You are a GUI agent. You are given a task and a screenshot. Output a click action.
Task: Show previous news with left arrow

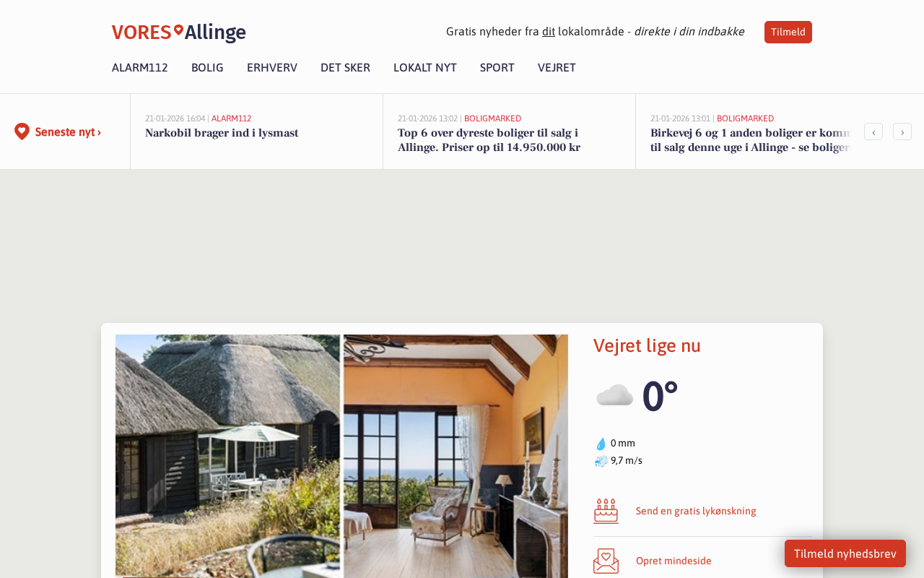click(x=873, y=131)
